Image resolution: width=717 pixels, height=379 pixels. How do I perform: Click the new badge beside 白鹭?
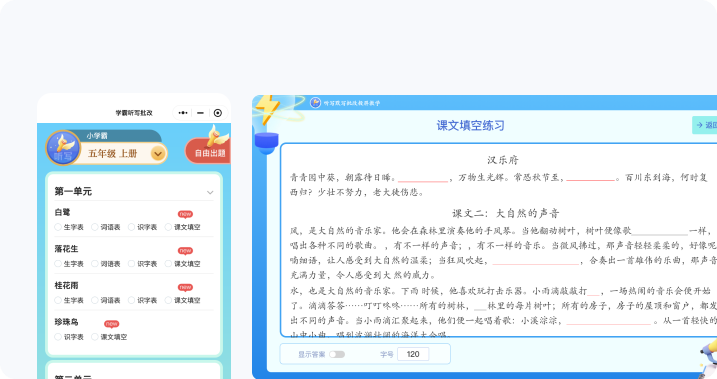(185, 214)
